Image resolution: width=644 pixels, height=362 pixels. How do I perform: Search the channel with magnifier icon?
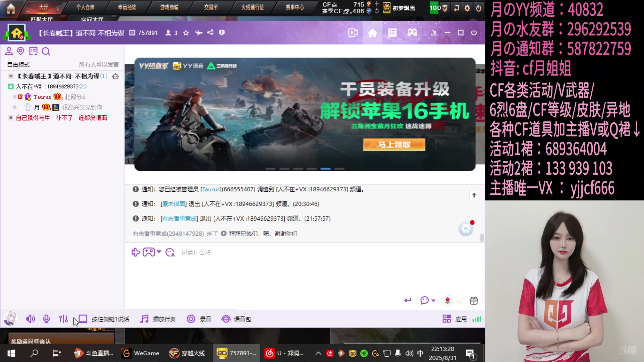(46, 51)
